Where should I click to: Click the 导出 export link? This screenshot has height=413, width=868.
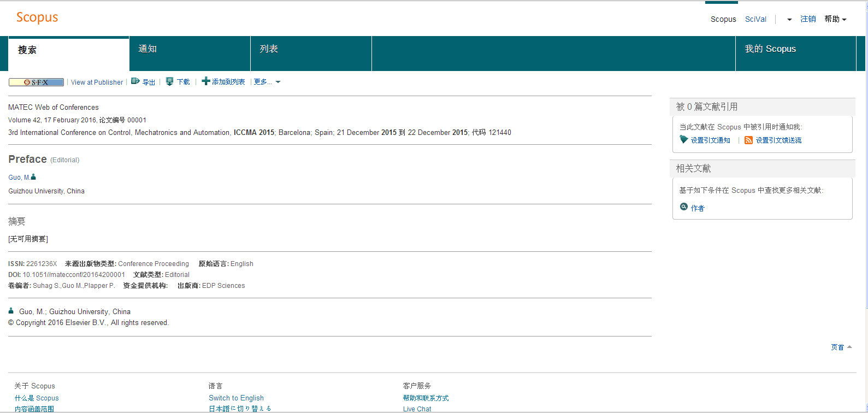point(149,82)
